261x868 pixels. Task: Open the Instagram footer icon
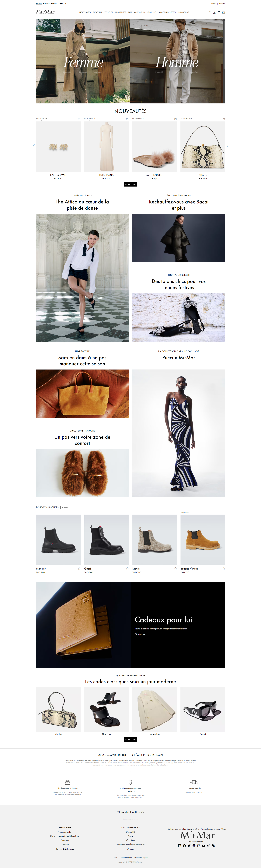coord(199,845)
